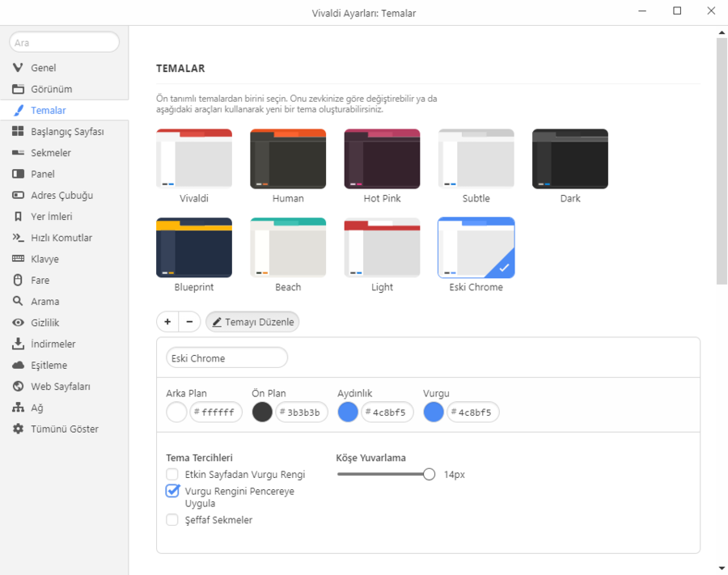Open Gizlilik eye icon section
728x575 pixels.
pyautogui.click(x=18, y=323)
